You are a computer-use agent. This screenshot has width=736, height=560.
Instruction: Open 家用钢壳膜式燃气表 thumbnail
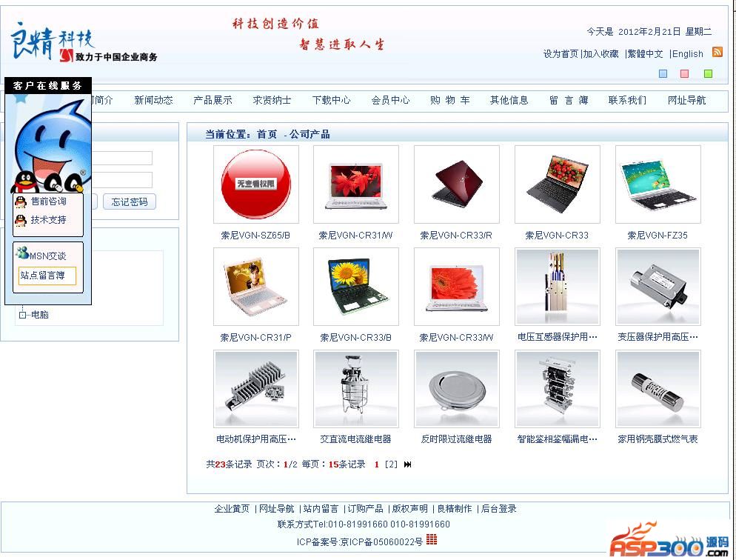[658, 389]
